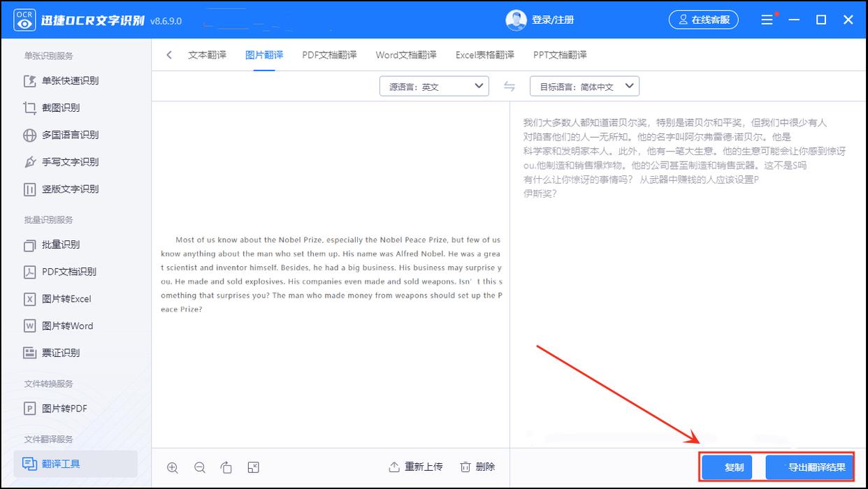The width and height of the screenshot is (868, 489).
Task: Click 导出翻译结果 export button
Action: [809, 467]
